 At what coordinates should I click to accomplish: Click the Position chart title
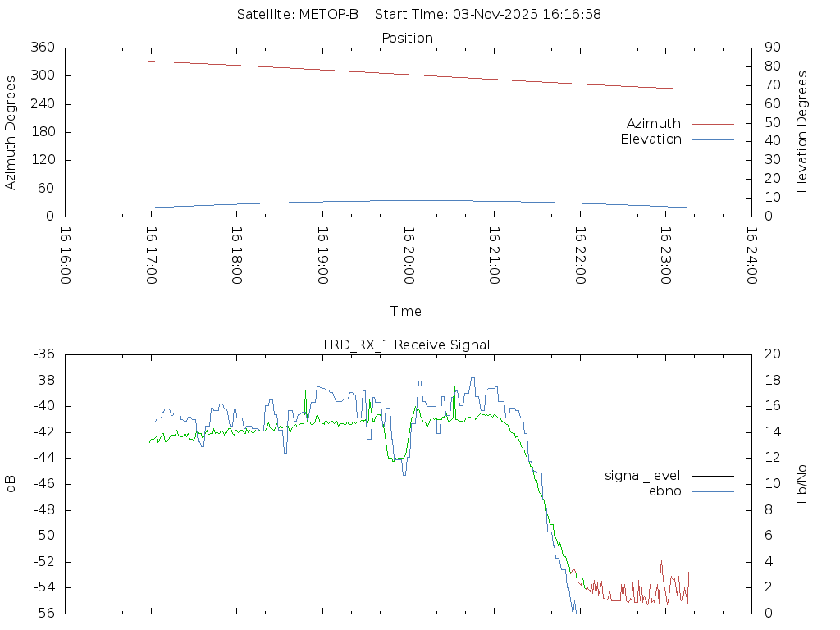(408, 39)
